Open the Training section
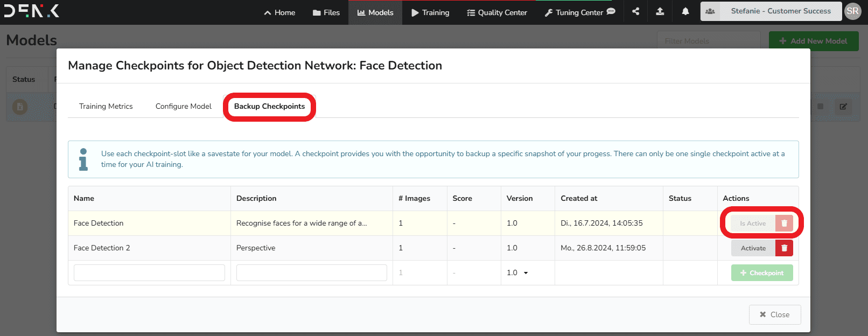868x336 pixels. coord(430,12)
